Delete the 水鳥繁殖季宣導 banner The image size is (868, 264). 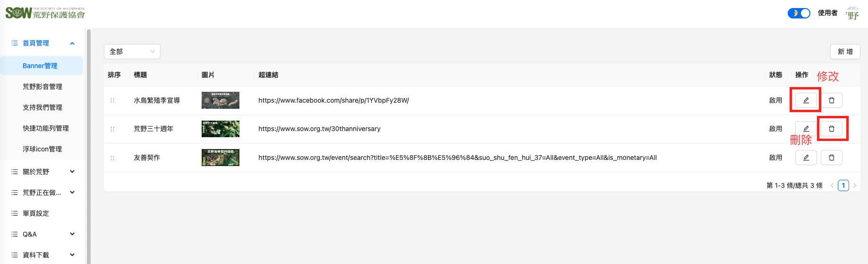tap(831, 100)
